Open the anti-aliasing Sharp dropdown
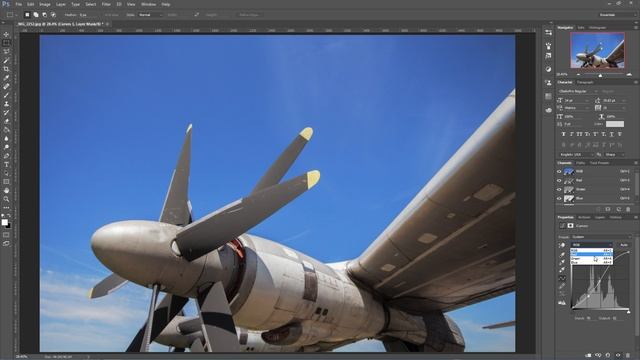Image resolution: width=640 pixels, height=360 pixels. click(615, 155)
